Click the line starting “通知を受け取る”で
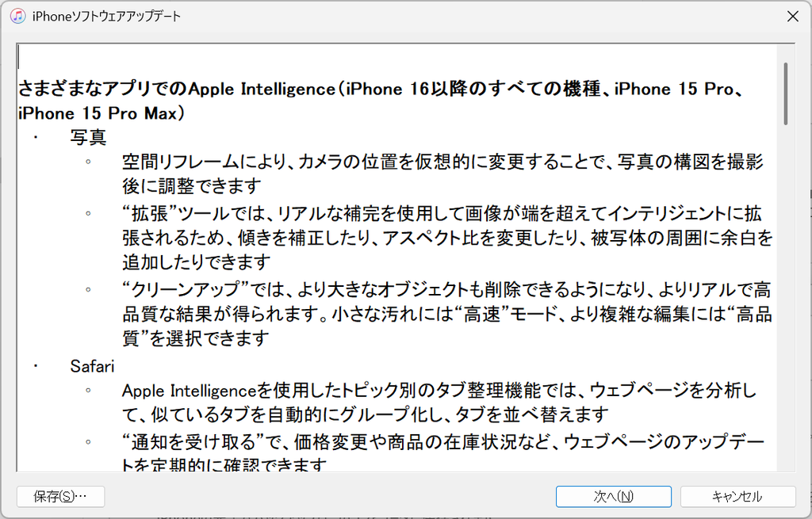 coord(443,441)
